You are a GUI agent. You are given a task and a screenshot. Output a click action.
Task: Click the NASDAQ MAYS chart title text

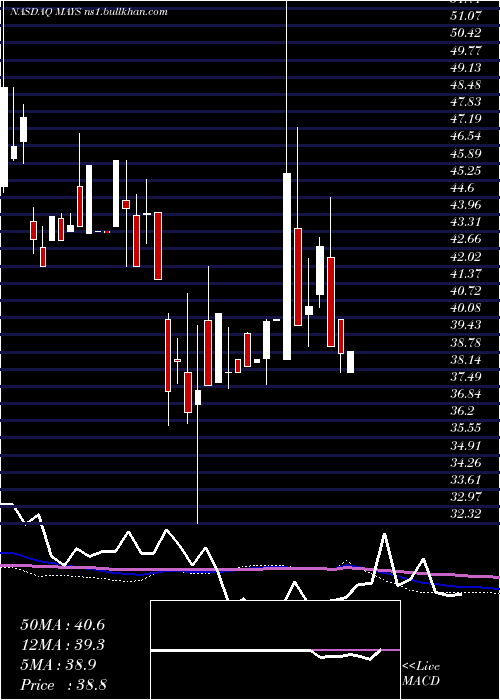coord(89,12)
